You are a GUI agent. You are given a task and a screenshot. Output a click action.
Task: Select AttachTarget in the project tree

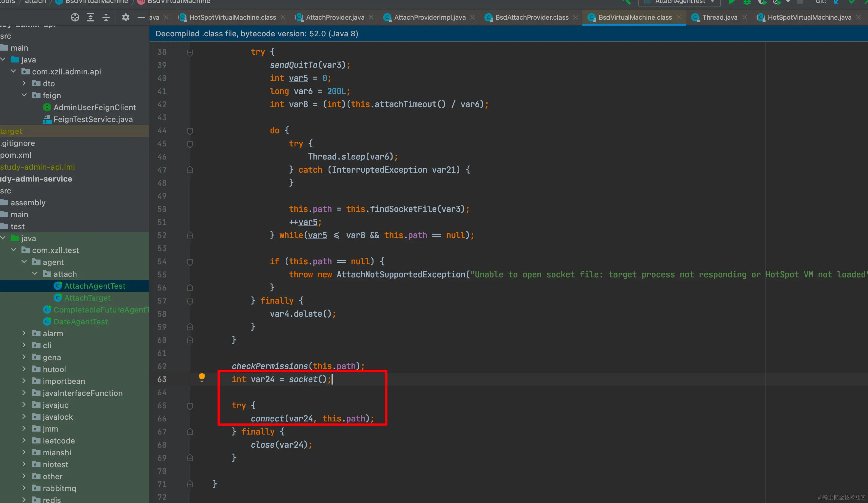click(87, 298)
